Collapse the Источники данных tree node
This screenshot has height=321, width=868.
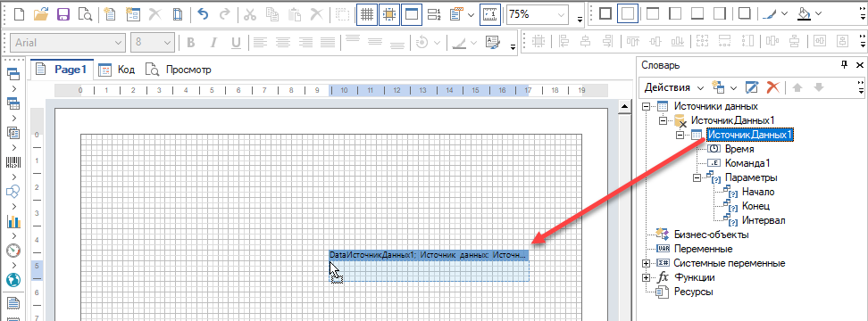tap(646, 106)
